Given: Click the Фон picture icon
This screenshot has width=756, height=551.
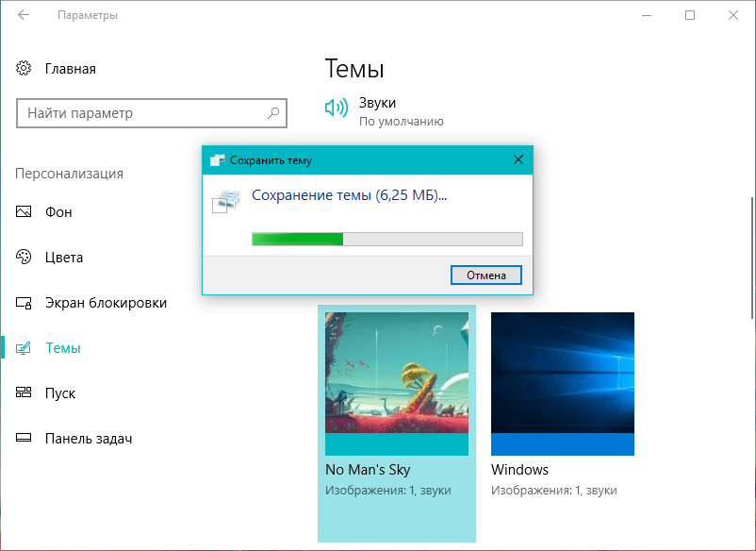Looking at the screenshot, I should click(x=24, y=211).
